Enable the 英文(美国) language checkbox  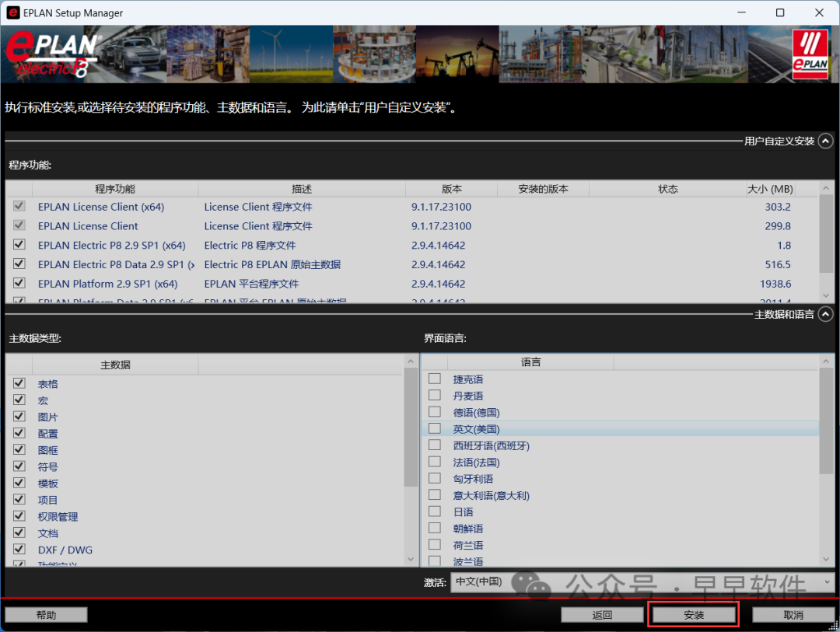pyautogui.click(x=435, y=428)
